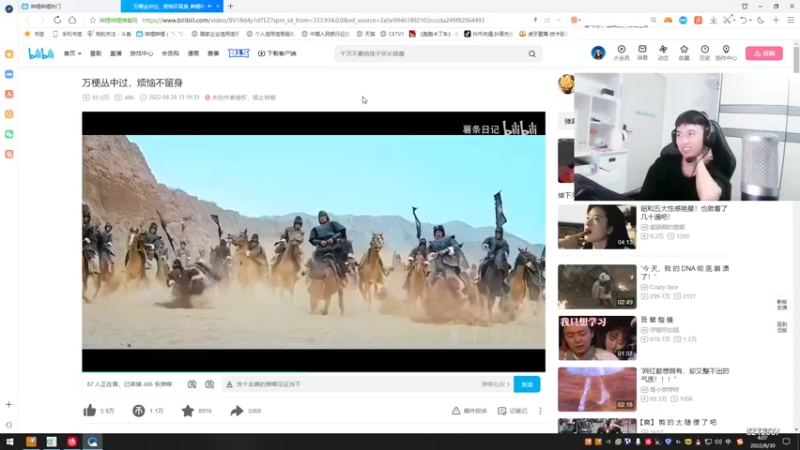The height and width of the screenshot is (450, 800).
Task: Open the 天猫 bookmark
Action: (366, 34)
